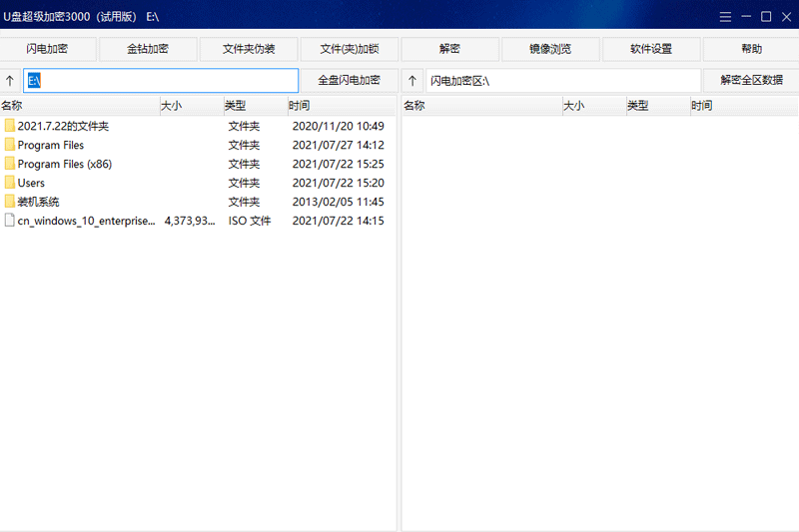Open the 帮助 help menu

[751, 49]
